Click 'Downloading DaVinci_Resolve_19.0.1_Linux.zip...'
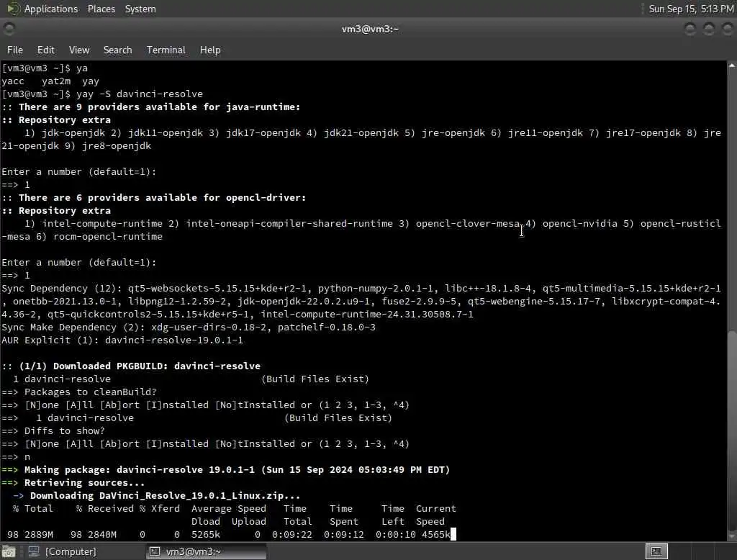Screen dimensions: 737x560 point(165,496)
